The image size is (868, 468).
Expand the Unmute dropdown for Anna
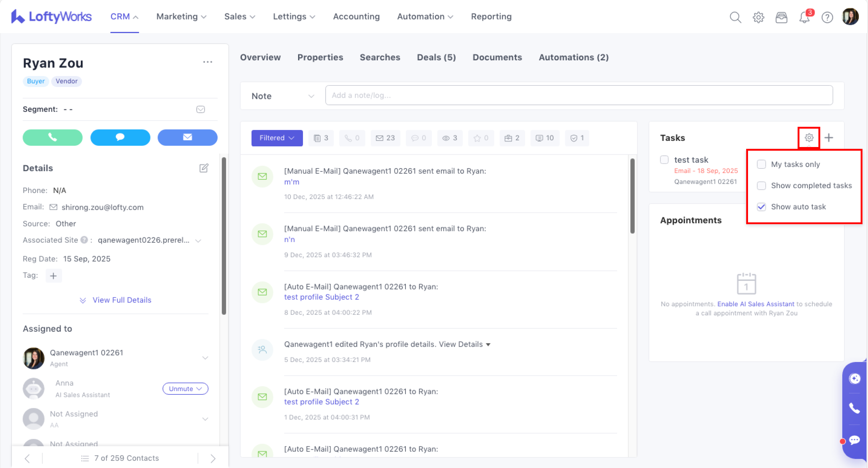[185, 389]
